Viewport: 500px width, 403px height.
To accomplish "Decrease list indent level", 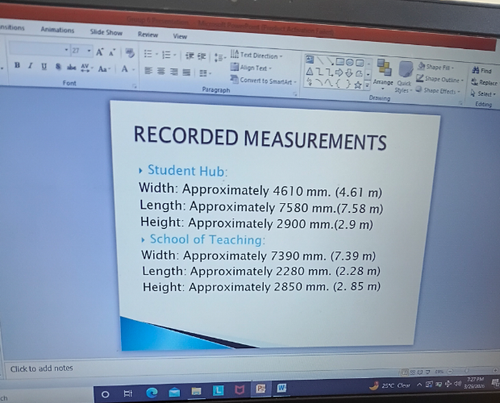I will point(190,56).
